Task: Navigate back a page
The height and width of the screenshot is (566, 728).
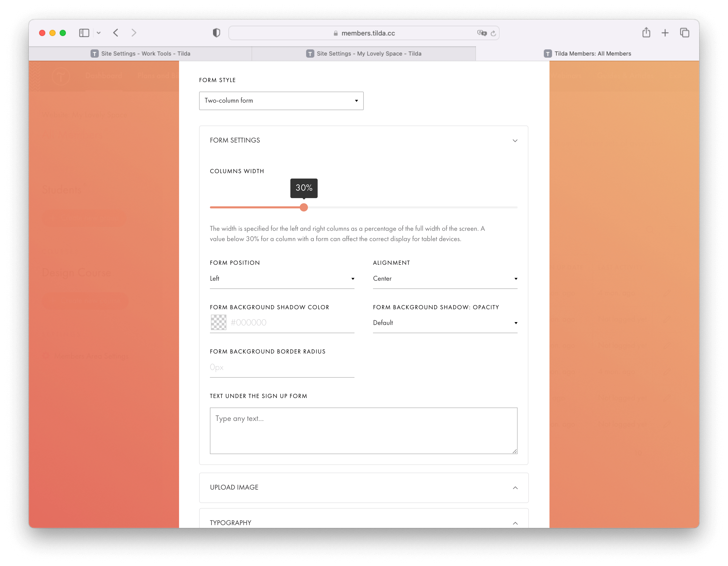Action: tap(116, 33)
